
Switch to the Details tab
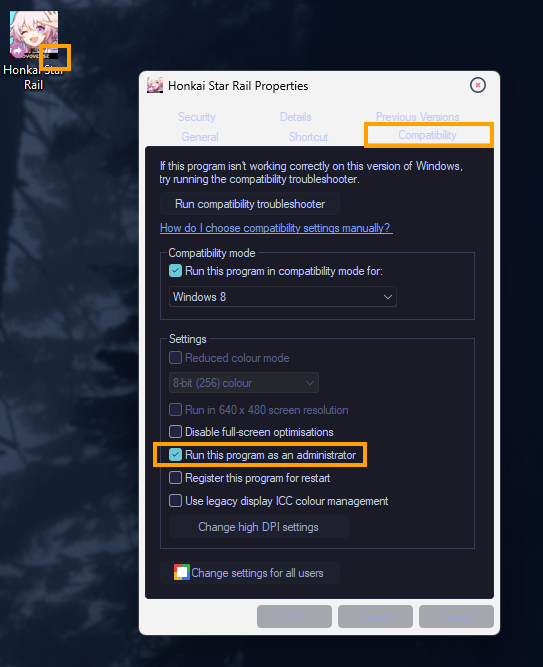point(296,117)
